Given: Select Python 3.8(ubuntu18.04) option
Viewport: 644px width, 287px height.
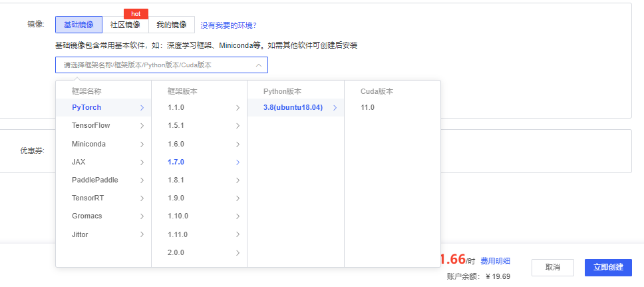Looking at the screenshot, I should click(295, 107).
